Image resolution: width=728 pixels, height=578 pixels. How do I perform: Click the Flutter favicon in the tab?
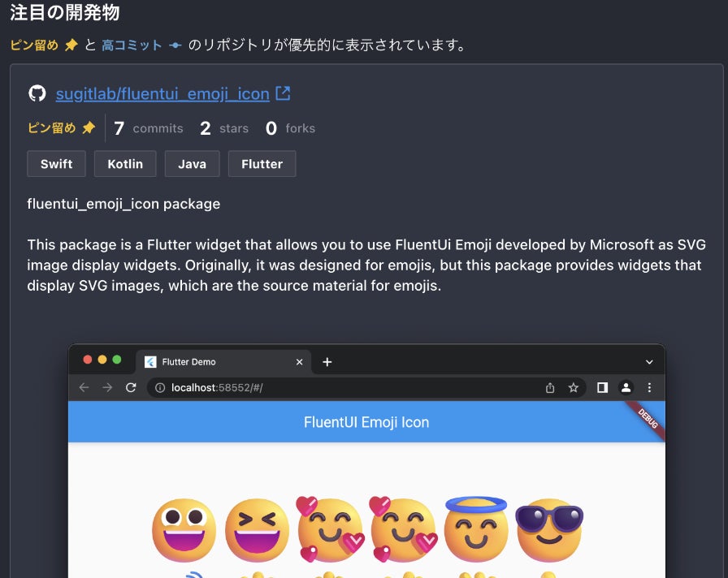click(x=150, y=362)
